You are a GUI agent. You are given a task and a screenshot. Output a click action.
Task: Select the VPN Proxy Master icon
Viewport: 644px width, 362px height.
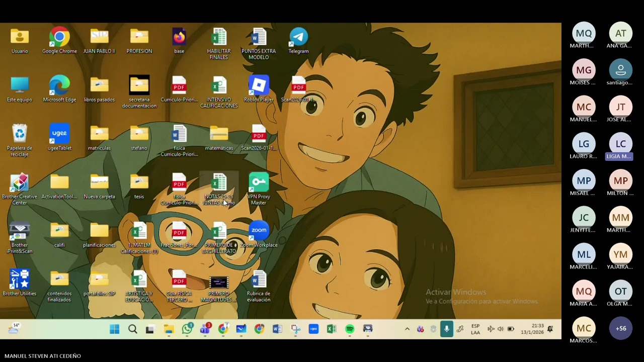tap(259, 189)
